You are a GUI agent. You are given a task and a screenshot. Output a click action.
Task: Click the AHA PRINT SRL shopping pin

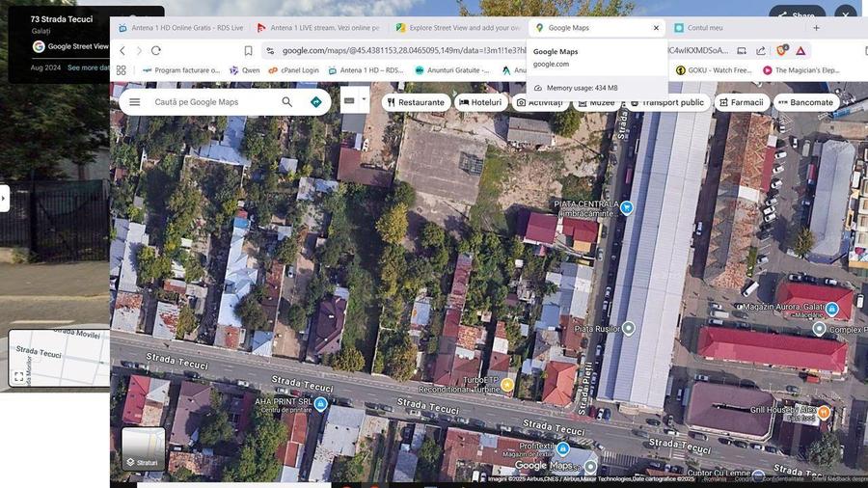(x=320, y=404)
